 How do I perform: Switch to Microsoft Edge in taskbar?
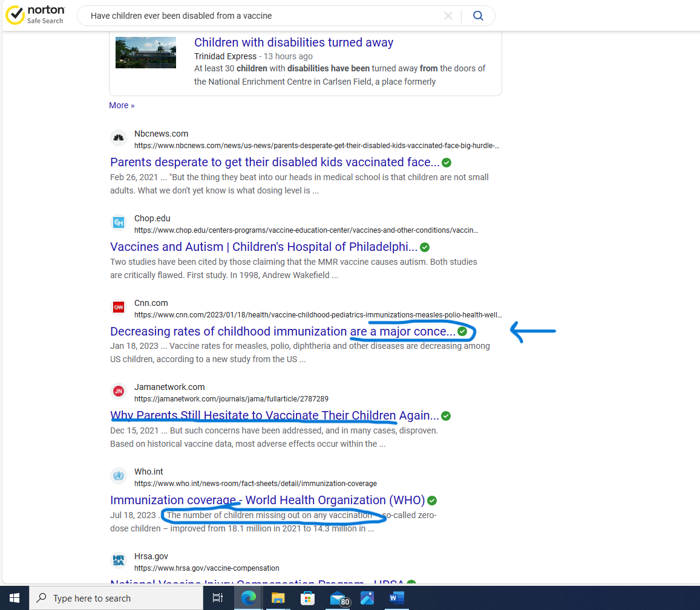248,598
